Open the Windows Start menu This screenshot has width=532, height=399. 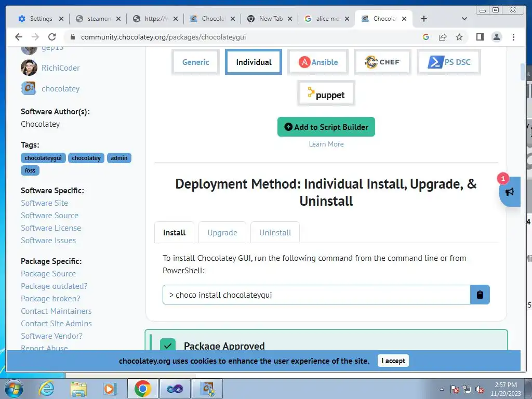pos(14,389)
